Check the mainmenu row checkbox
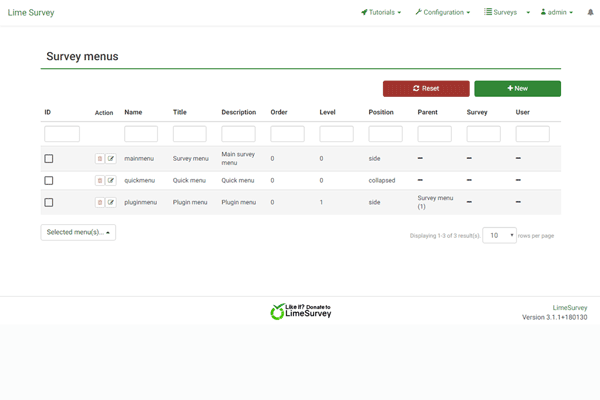Image resolution: width=600 pixels, height=400 pixels. (49, 158)
